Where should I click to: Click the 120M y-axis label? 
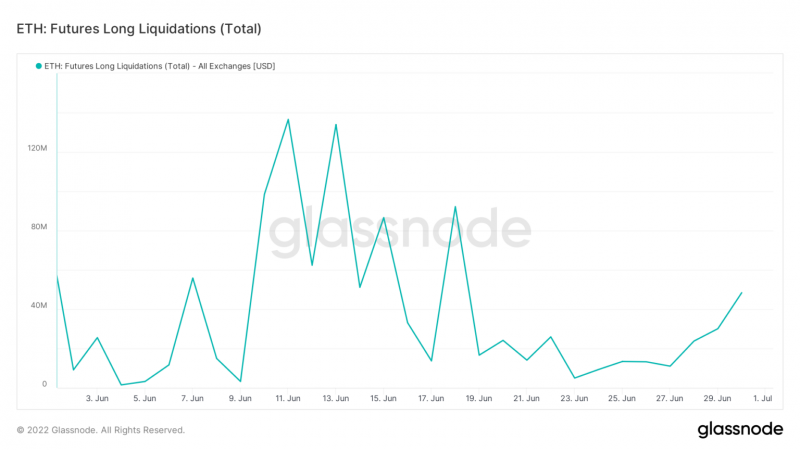(x=37, y=148)
